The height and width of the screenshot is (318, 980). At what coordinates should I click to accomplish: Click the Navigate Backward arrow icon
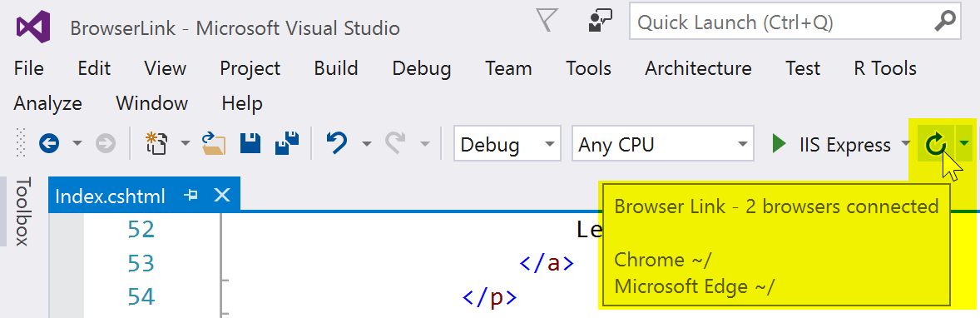pos(49,145)
